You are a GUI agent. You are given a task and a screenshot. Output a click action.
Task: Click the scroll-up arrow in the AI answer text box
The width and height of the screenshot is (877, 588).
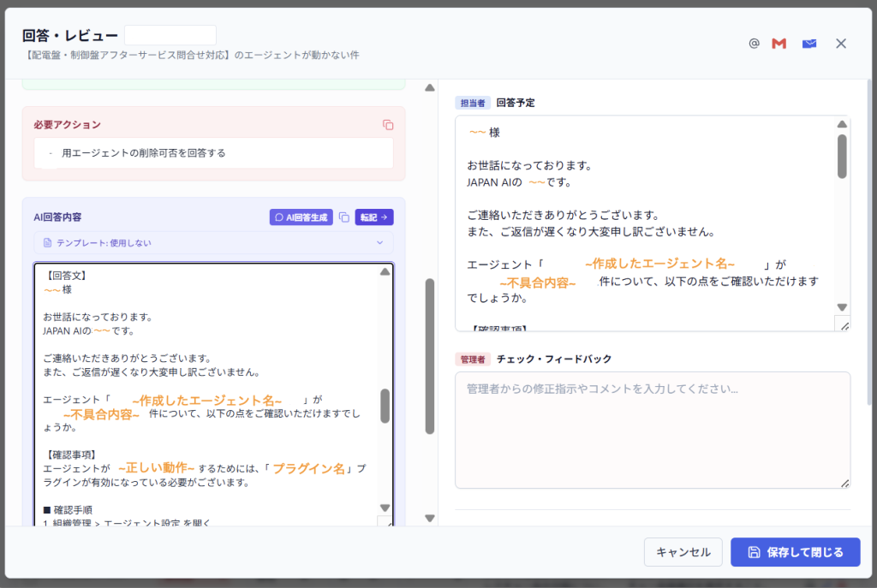385,271
